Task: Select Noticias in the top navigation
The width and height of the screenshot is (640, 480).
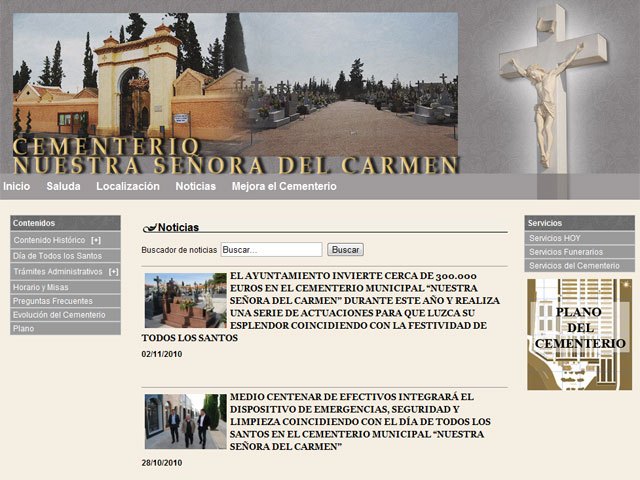Action: tap(195, 186)
